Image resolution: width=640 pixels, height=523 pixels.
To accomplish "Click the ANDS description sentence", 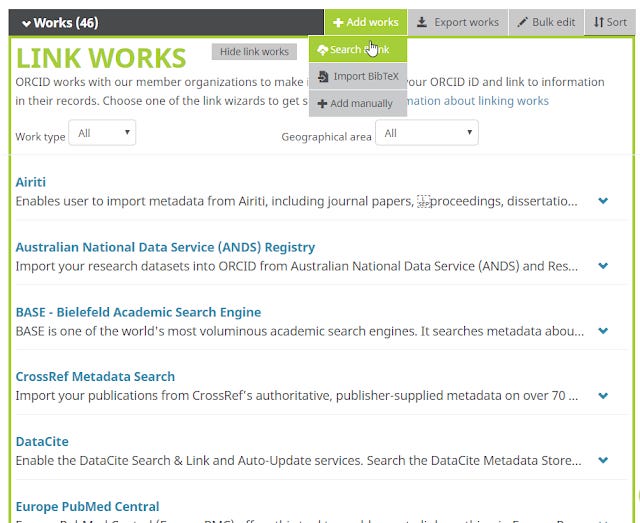I will click(297, 266).
